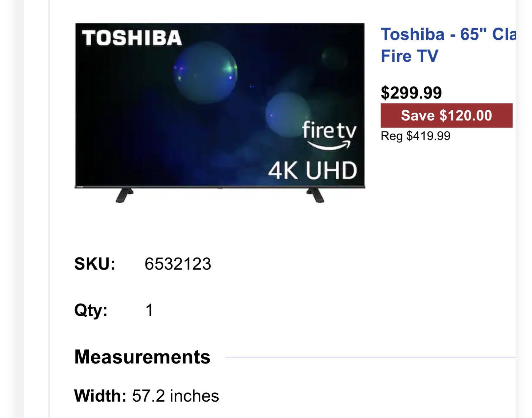Click the TOSHIBA logo on the TV screen
The image size is (532, 418).
[132, 38]
